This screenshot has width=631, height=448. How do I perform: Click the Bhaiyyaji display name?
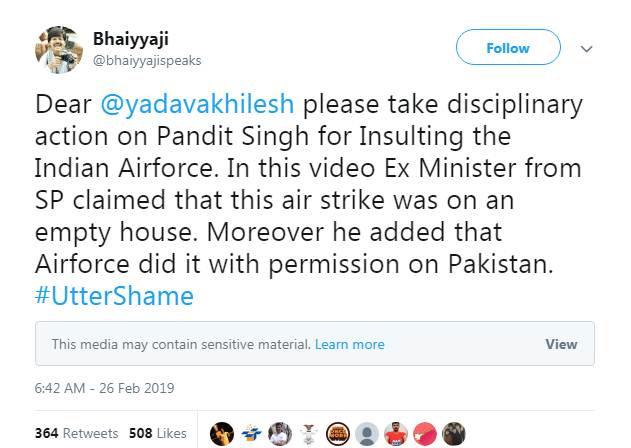pos(131,39)
